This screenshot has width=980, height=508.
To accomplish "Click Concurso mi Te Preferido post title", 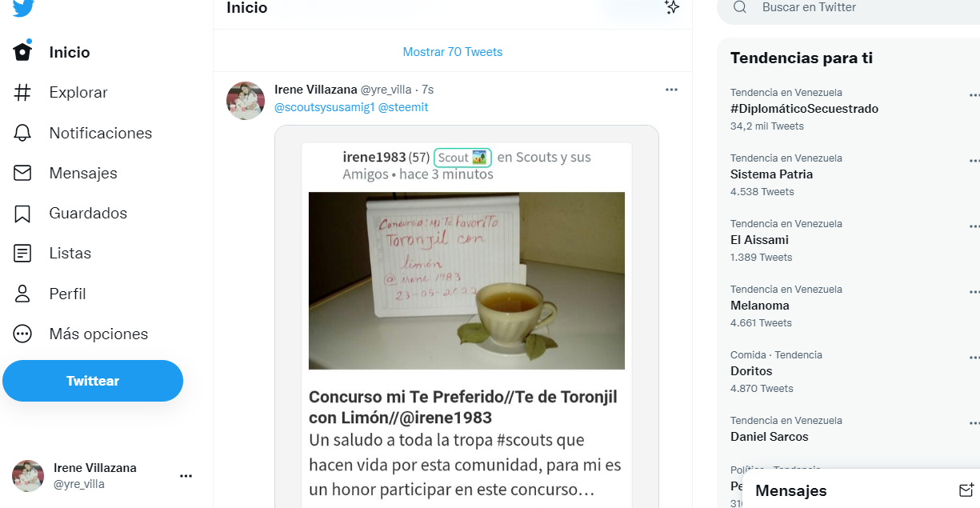I will (463, 407).
